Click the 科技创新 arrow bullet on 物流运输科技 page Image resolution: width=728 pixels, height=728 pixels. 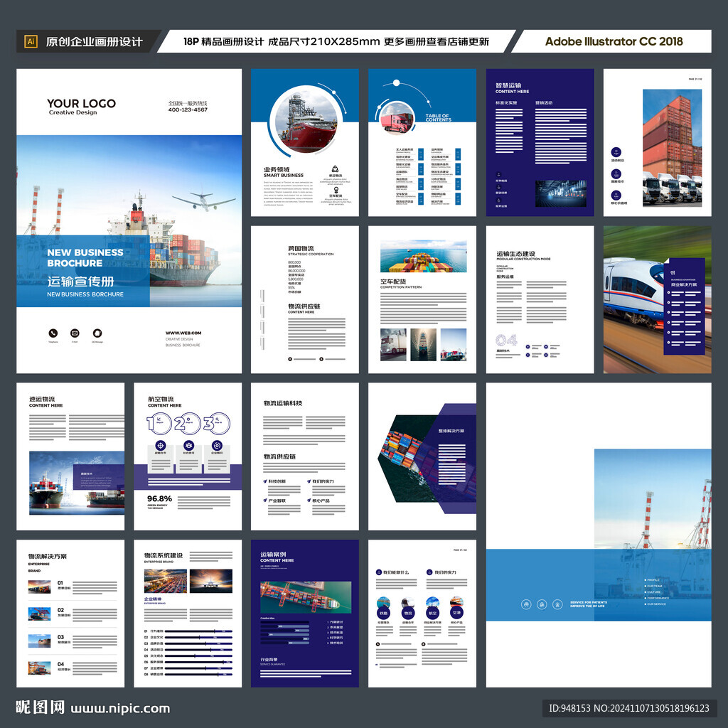[x=265, y=481]
